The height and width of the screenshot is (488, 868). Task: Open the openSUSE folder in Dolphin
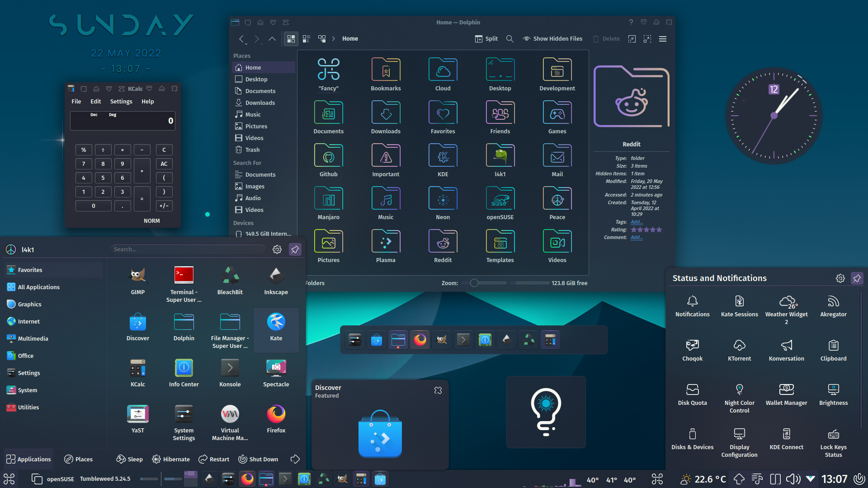[x=500, y=203]
